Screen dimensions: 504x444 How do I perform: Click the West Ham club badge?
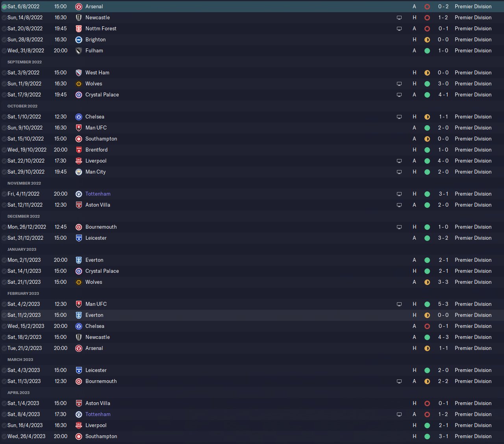79,73
